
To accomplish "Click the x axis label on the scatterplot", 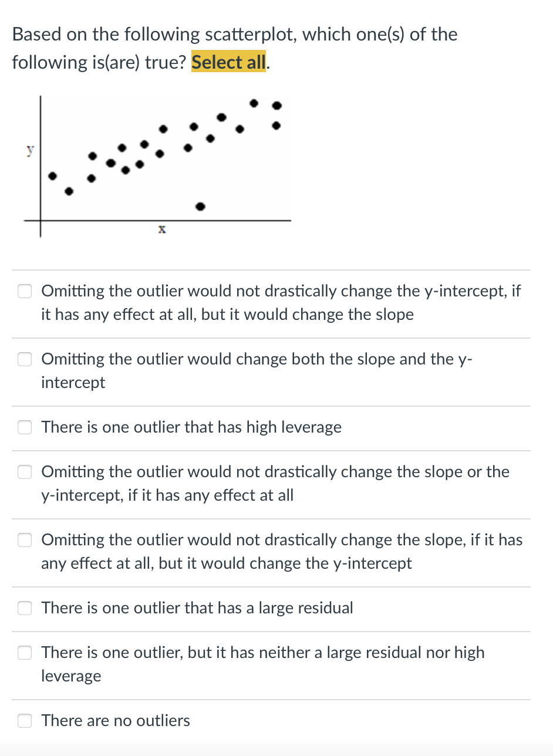I will 161,229.
